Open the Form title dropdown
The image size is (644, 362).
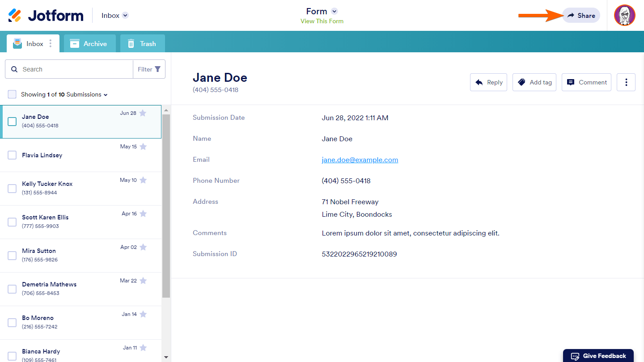[334, 11]
